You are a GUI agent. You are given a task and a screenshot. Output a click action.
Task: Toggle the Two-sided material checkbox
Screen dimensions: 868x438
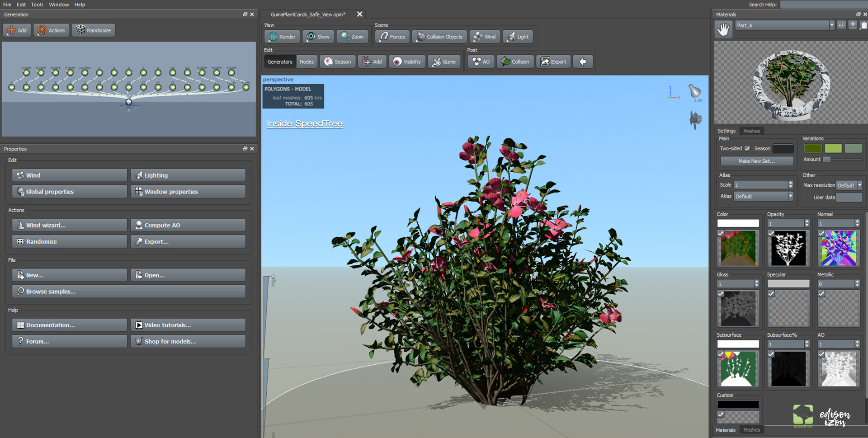(x=747, y=148)
